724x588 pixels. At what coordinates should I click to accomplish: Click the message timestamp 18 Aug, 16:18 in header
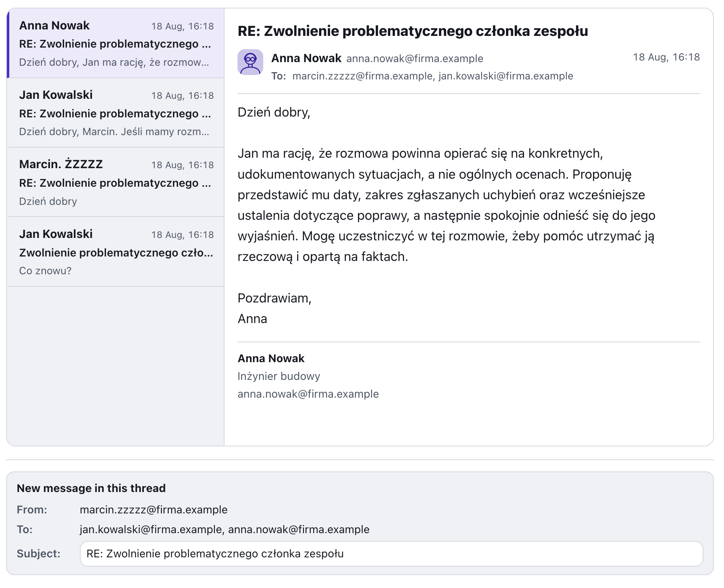(666, 57)
